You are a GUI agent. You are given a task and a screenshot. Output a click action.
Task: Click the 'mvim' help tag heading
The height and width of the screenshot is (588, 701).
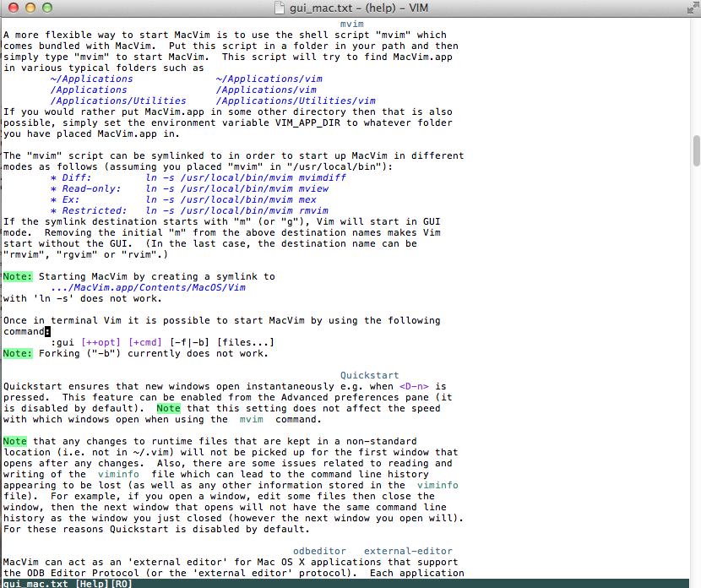(x=352, y=24)
